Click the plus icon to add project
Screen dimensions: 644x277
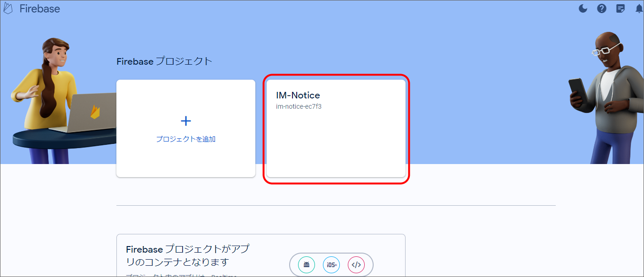pos(186,121)
